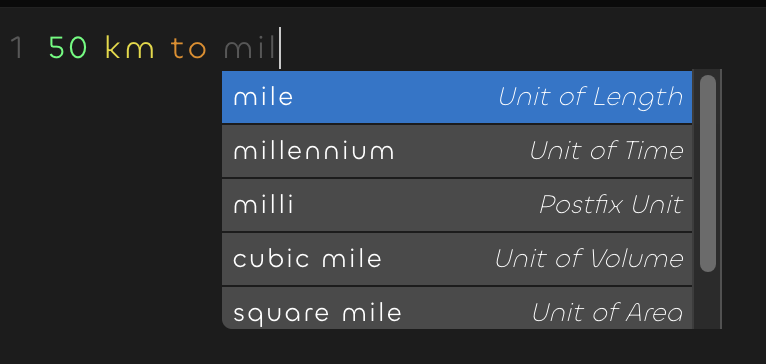Select "cubic mile" from suggestions
This screenshot has width=766, height=364.
click(x=457, y=259)
